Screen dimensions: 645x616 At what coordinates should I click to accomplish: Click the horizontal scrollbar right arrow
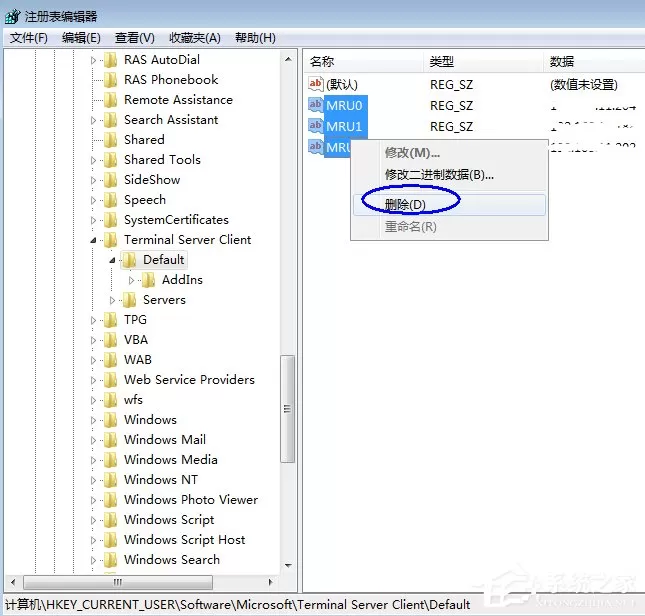point(270,582)
